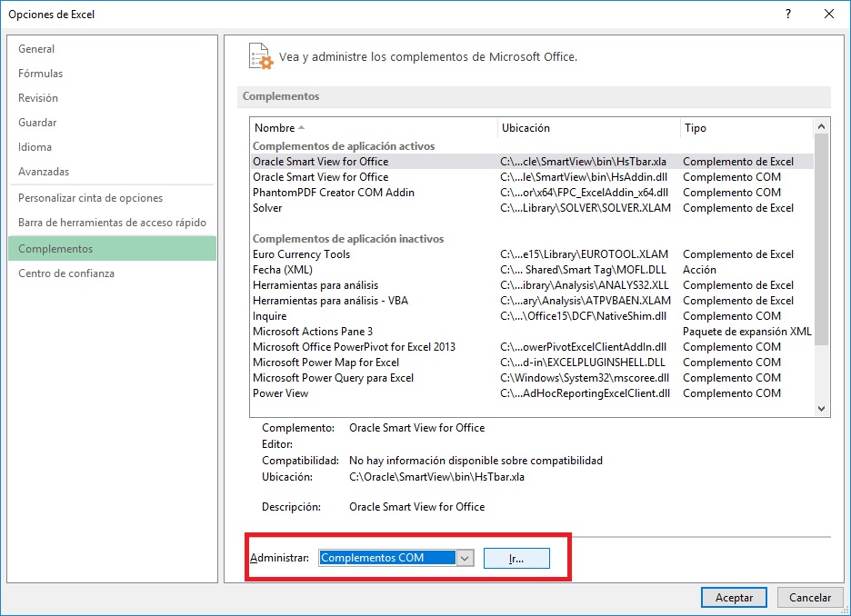Select PhantomPDF Creator COM Addin row

(532, 193)
